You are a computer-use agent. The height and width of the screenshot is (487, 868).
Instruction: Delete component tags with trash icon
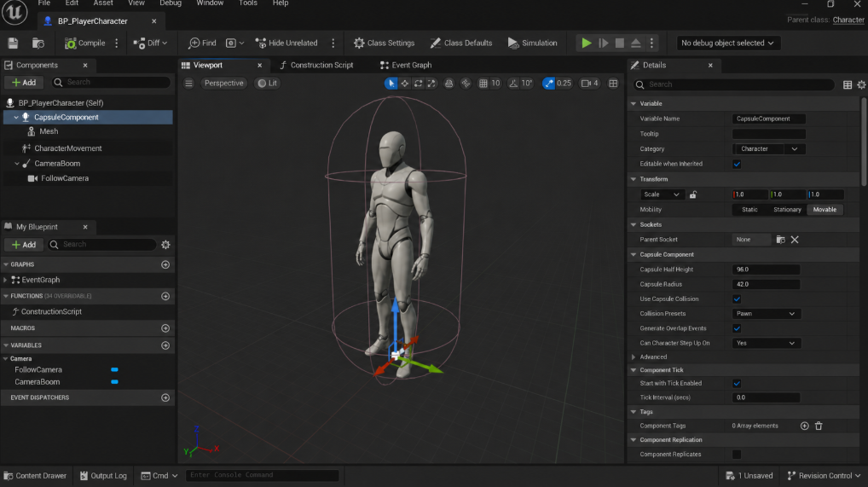click(819, 426)
